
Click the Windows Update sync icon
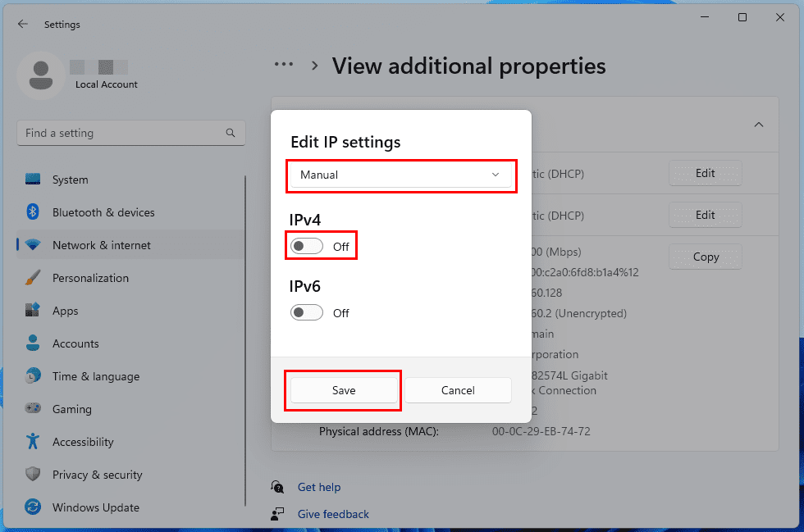33,507
